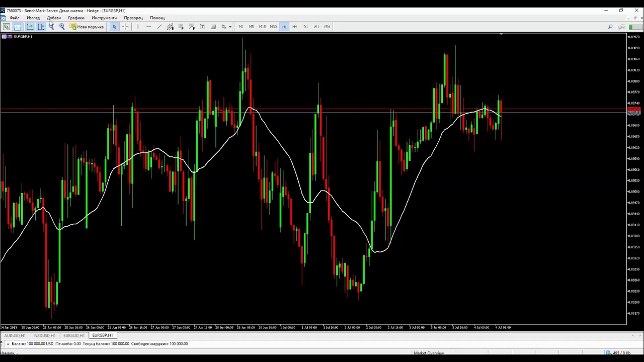Screen dimensions: 644x362
Task: Click the Market Overview status bar entry
Action: 429,353
